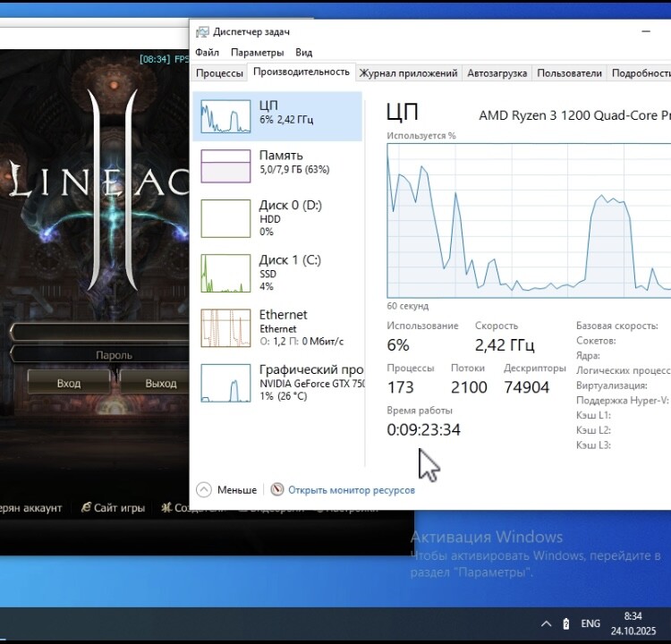Select the NVIDIA GeForce GPU graph thumbnail

(225, 382)
